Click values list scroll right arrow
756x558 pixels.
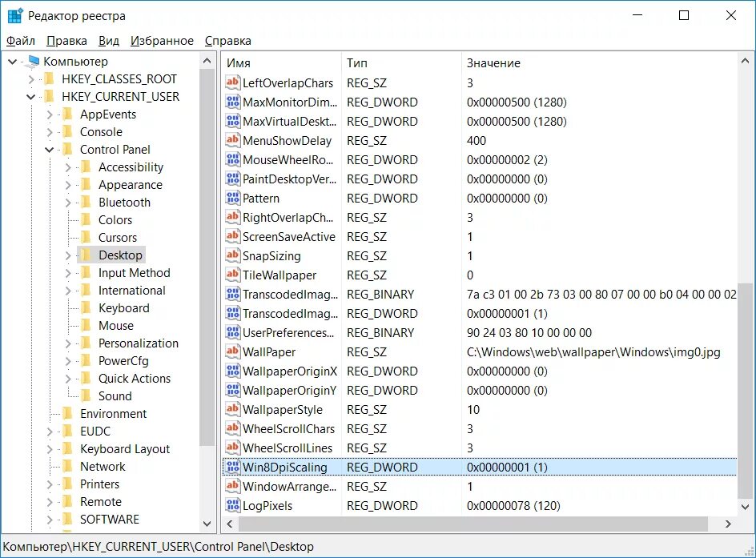pos(728,524)
